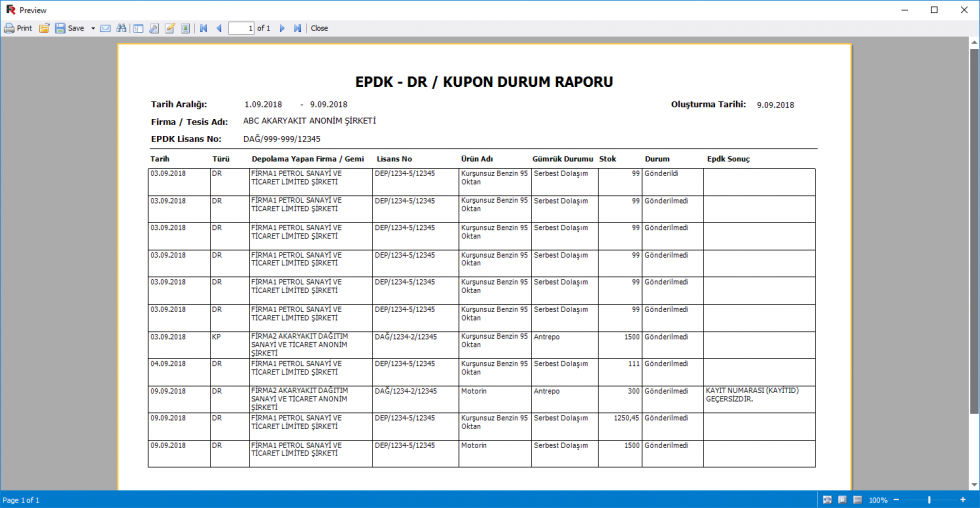Expand the Save format dropdown arrow
This screenshot has height=508, width=980.
click(x=93, y=28)
